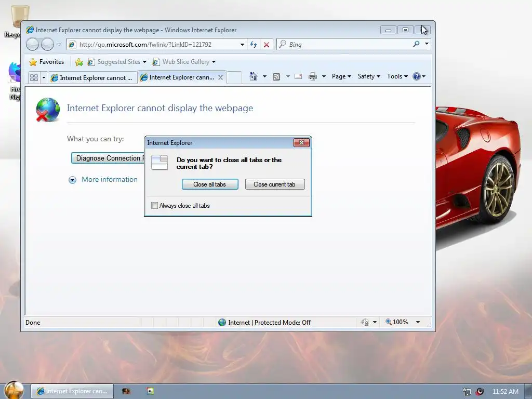This screenshot has height=399, width=532.
Task: Select Internet Explorer taskbar button
Action: (x=72, y=391)
